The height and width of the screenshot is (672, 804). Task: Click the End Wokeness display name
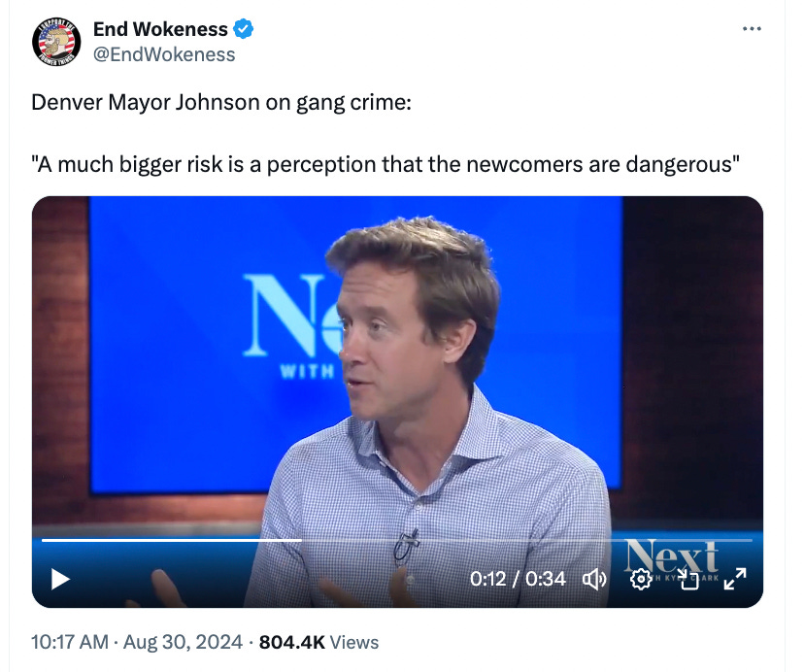click(160, 29)
